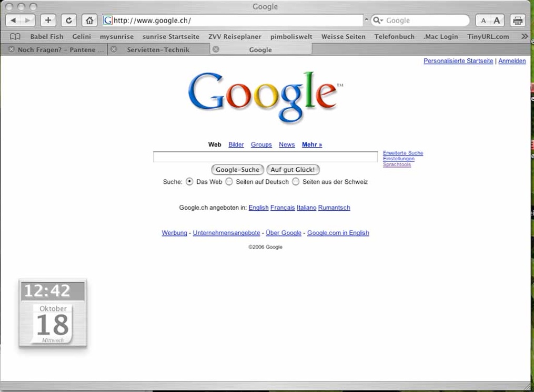Select the Seiten aus der Schweiz radio button
Viewport: 534px width, 392px height.
coord(296,182)
